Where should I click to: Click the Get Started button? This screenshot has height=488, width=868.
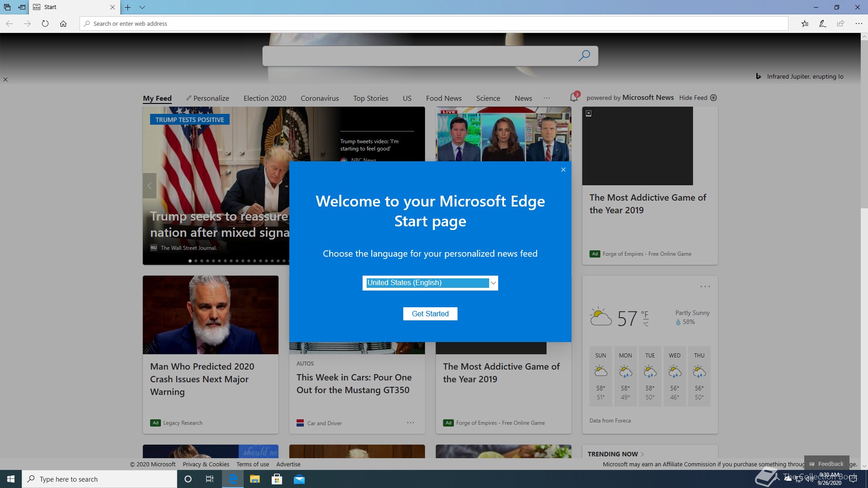pyautogui.click(x=430, y=314)
